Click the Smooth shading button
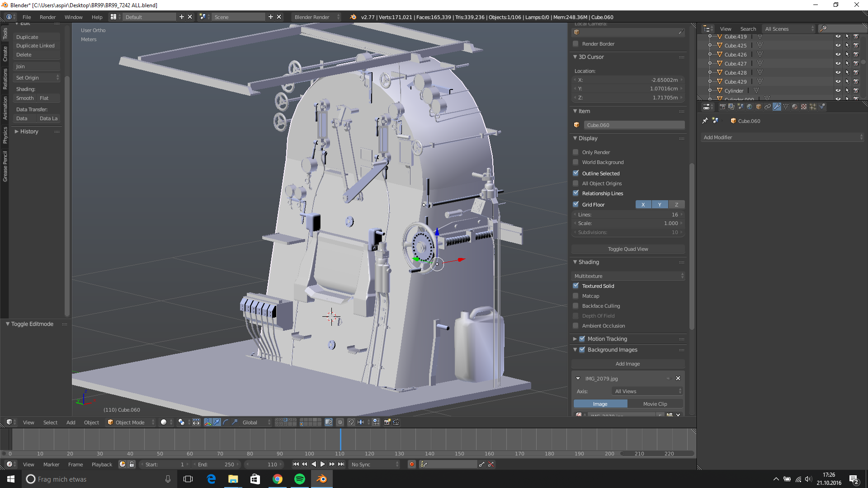 [25, 98]
